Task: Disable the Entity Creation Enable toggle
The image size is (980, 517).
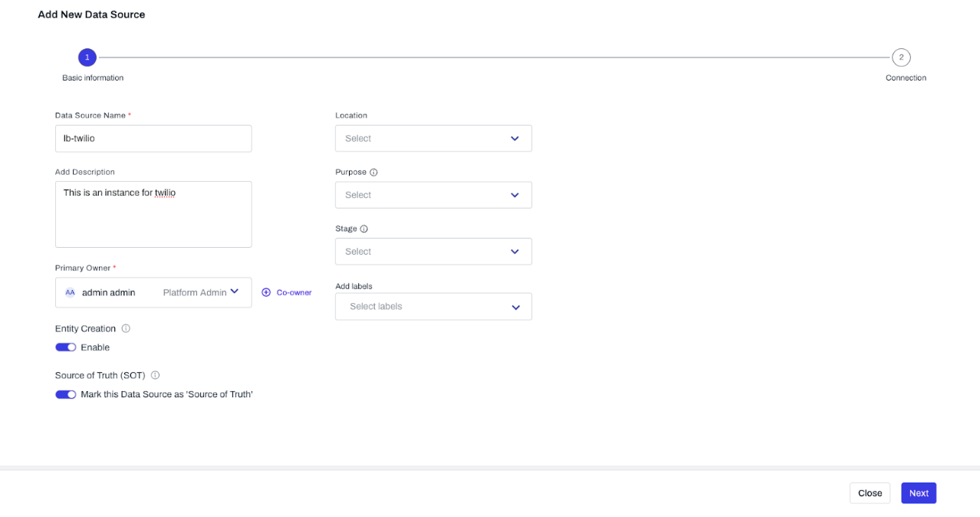Action: pyautogui.click(x=66, y=347)
